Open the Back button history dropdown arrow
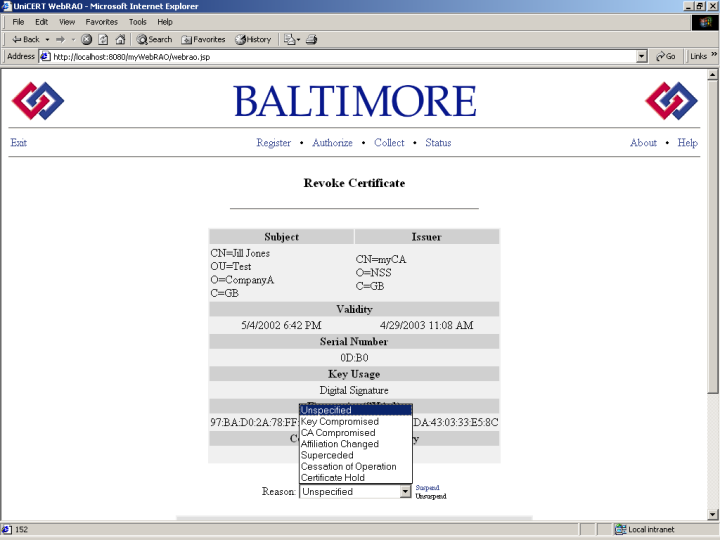Screen dimensions: 720x540 pyautogui.click(x=47, y=40)
